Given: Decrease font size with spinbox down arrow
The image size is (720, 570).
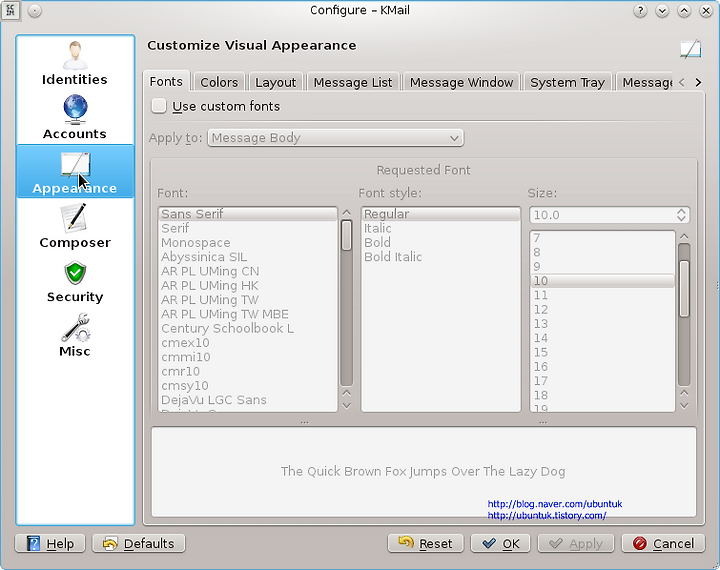Looking at the screenshot, I should [x=681, y=219].
